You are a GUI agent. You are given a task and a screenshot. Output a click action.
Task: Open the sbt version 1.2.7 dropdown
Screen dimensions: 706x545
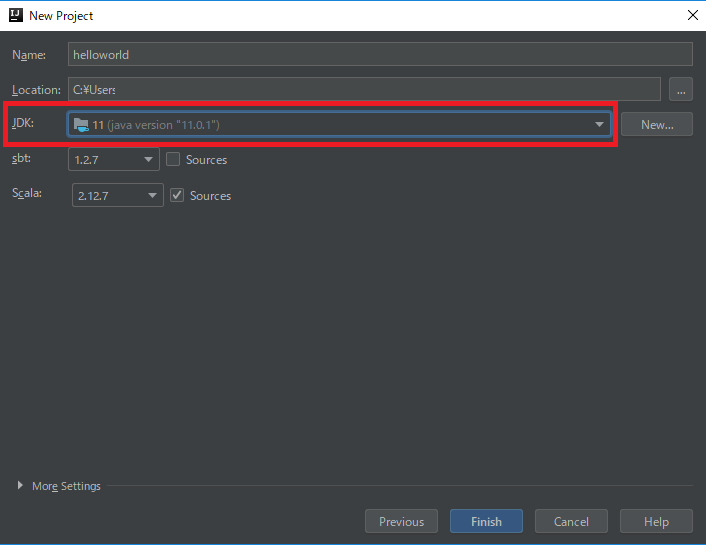point(114,159)
